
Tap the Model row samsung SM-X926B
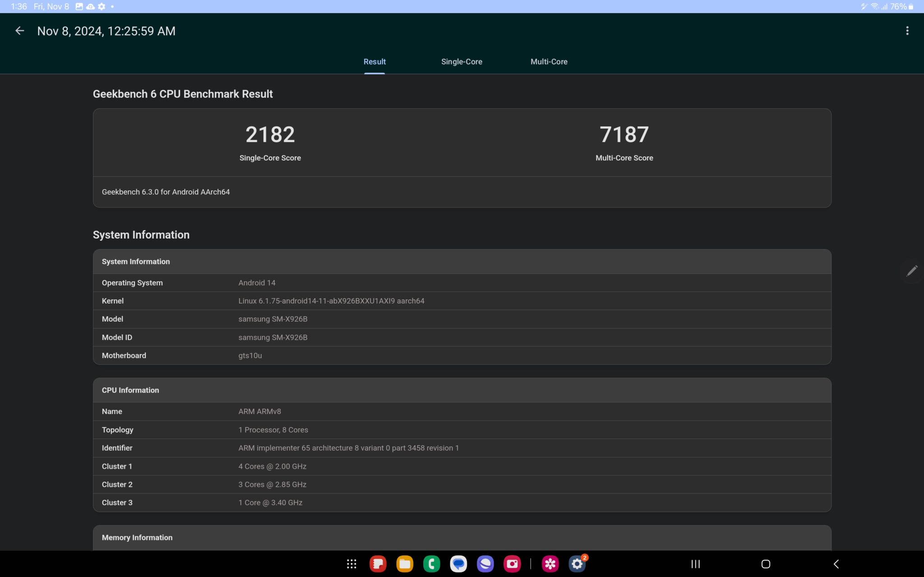(x=462, y=319)
